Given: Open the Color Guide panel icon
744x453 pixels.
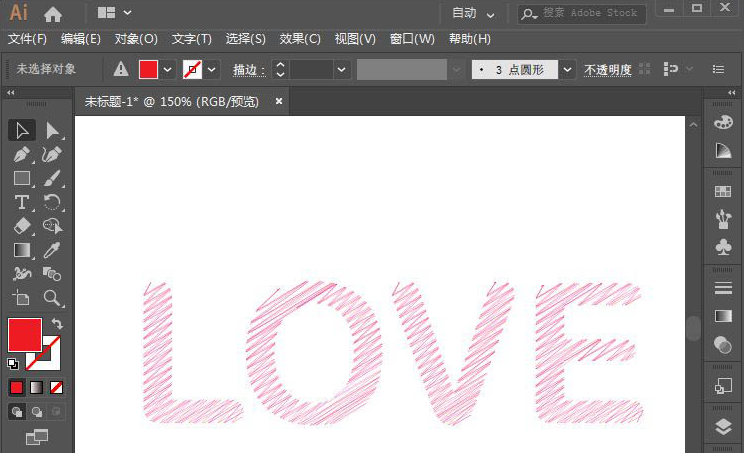Looking at the screenshot, I should [723, 151].
